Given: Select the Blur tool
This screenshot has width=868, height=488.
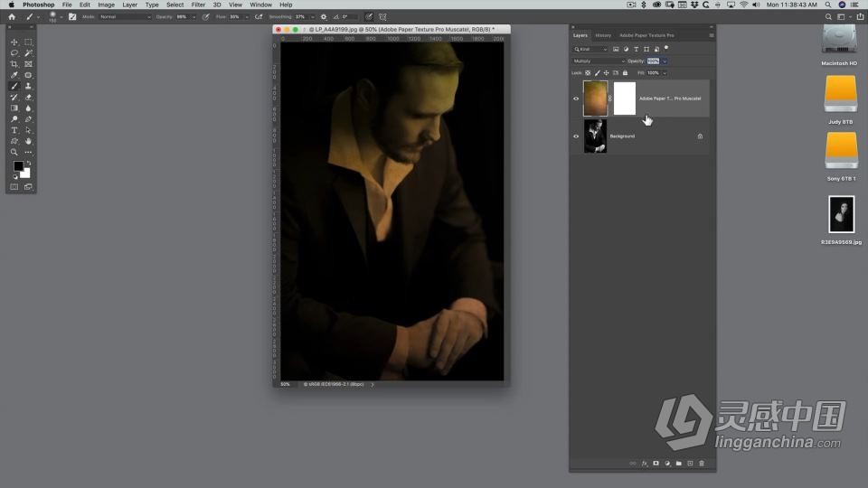Looking at the screenshot, I should (28, 108).
